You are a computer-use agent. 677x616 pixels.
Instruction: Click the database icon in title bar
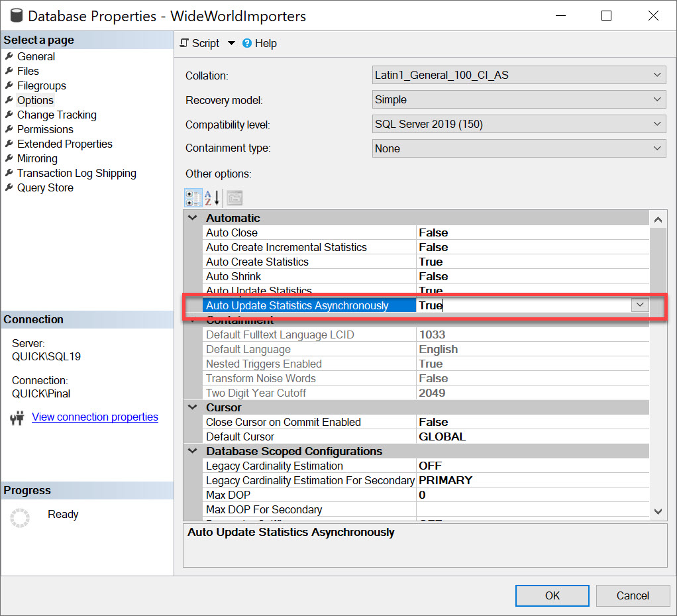click(x=17, y=15)
